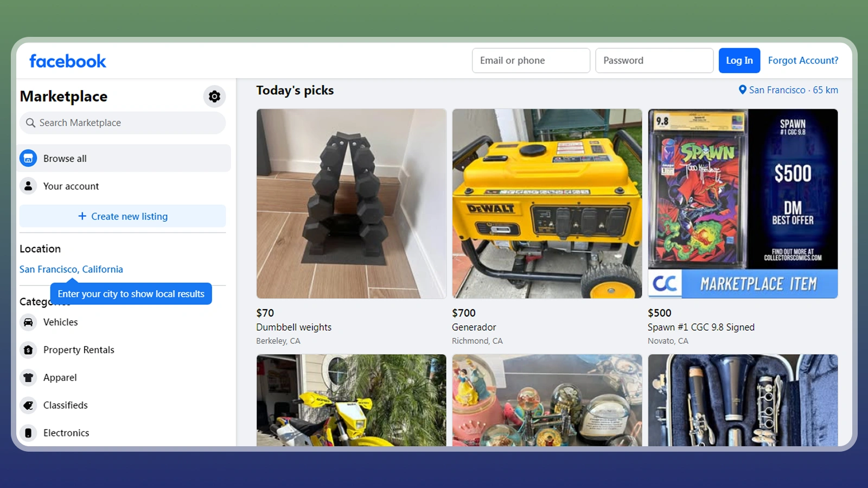Click the Dumbbell weights title
The image size is (868, 488).
[x=293, y=328]
